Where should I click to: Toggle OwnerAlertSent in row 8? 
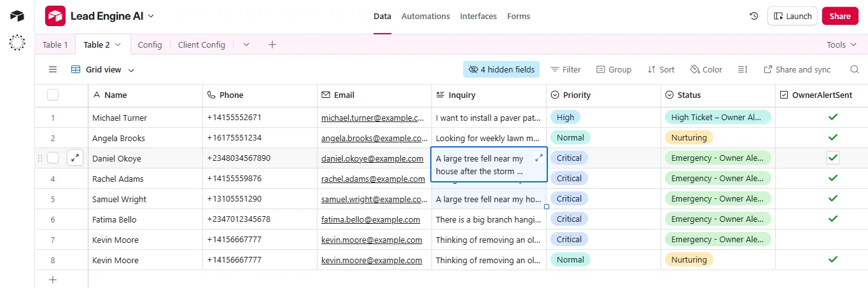pyautogui.click(x=833, y=259)
